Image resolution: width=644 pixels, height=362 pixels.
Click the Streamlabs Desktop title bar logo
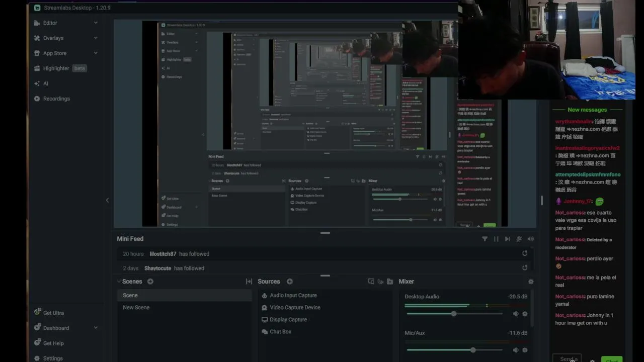[37, 8]
